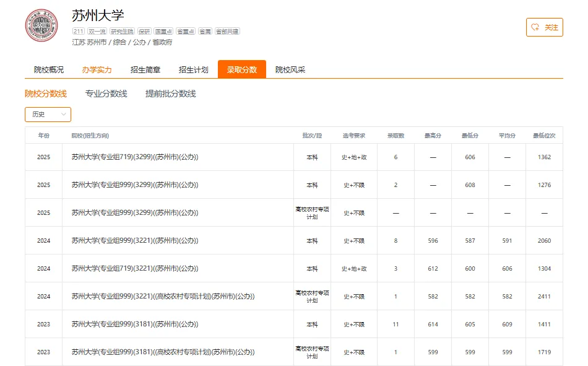This screenshot has height=366, width=588.
Task: Click the 平均分 column header
Action: pos(507,136)
